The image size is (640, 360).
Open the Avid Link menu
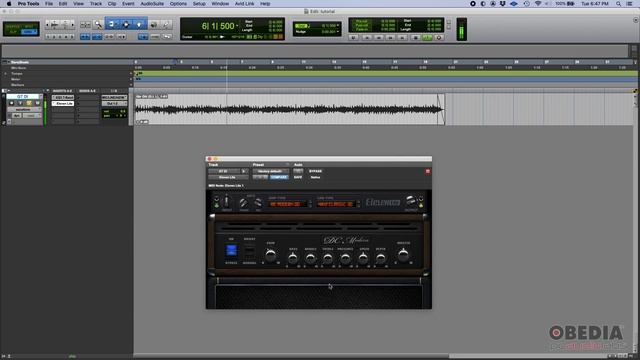click(244, 4)
